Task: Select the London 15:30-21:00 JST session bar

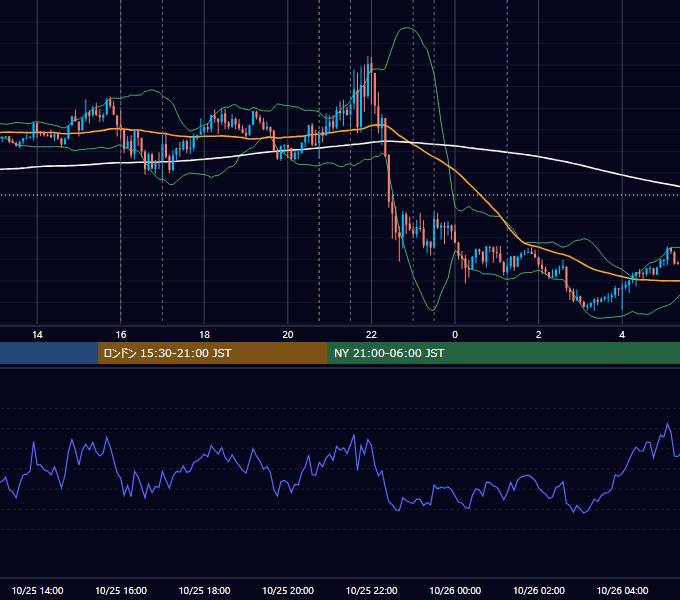Action: 212,353
